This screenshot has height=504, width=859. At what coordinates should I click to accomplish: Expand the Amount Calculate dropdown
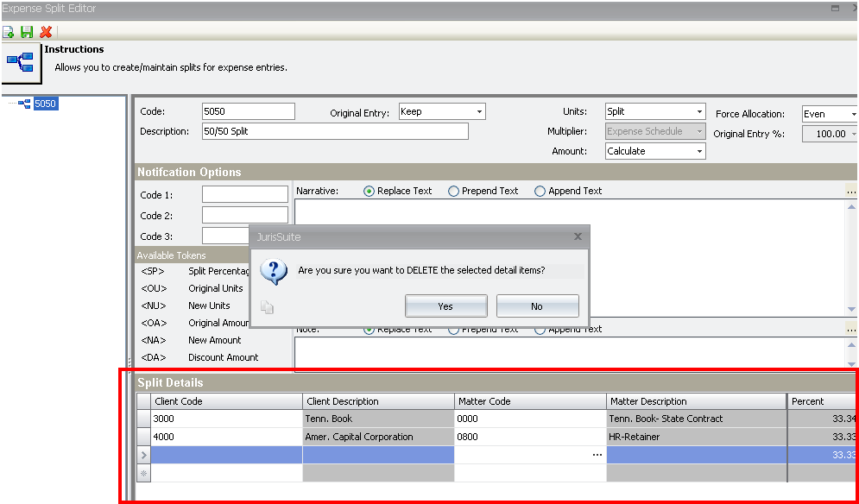click(x=699, y=152)
